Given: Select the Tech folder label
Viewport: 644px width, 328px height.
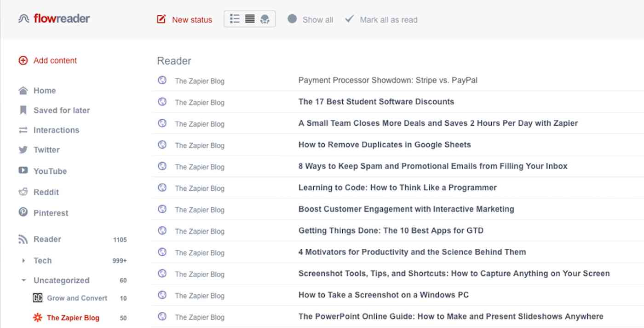Looking at the screenshot, I should [43, 261].
